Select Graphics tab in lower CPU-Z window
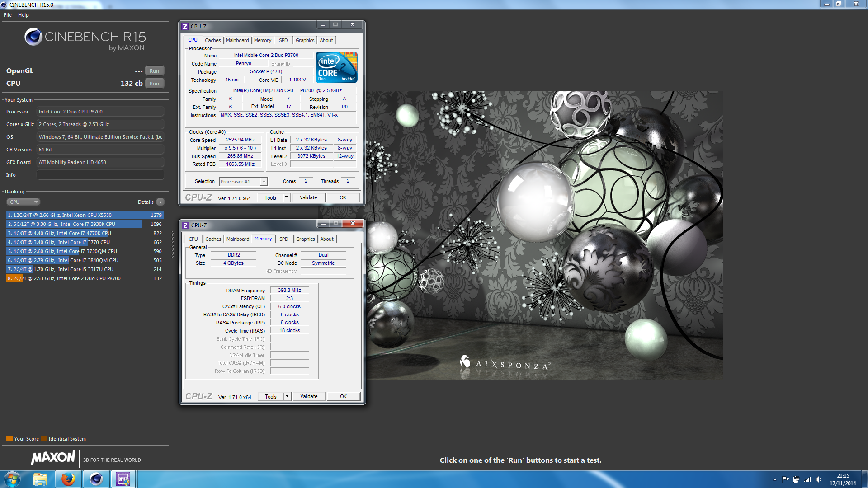868x488 pixels. point(306,239)
